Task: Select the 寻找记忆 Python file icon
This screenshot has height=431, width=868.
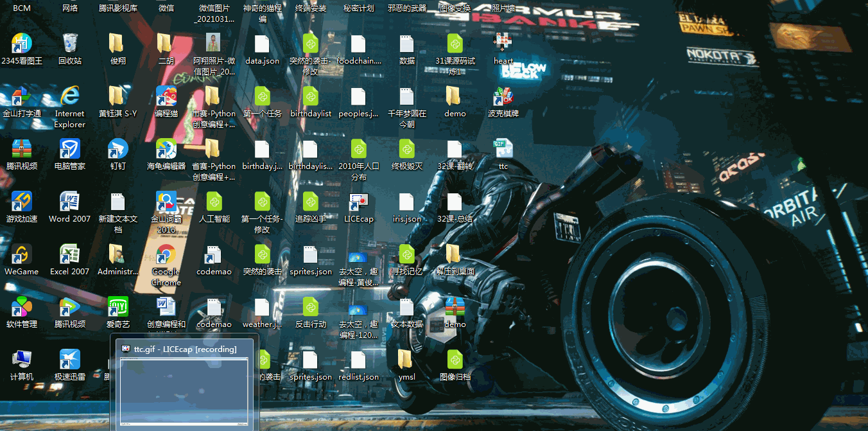Action: point(407,254)
